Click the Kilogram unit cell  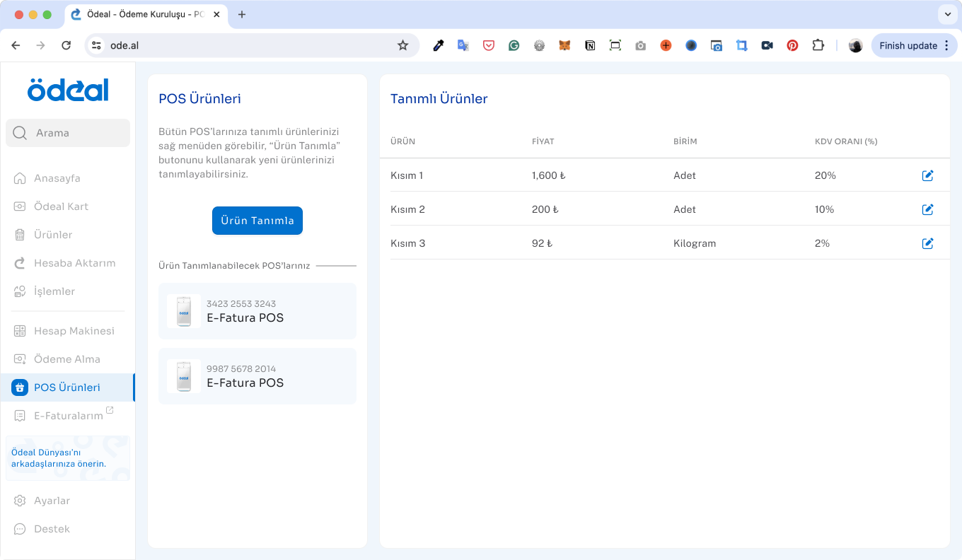[x=695, y=243]
